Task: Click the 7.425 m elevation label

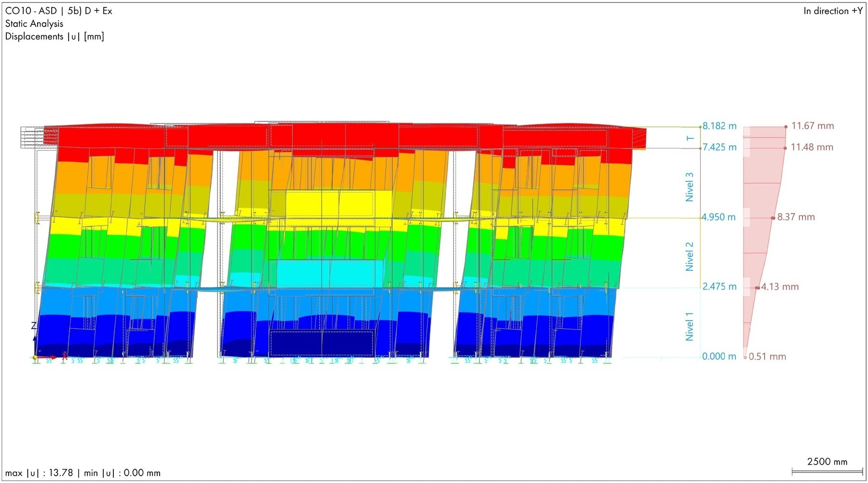Action: (x=719, y=147)
